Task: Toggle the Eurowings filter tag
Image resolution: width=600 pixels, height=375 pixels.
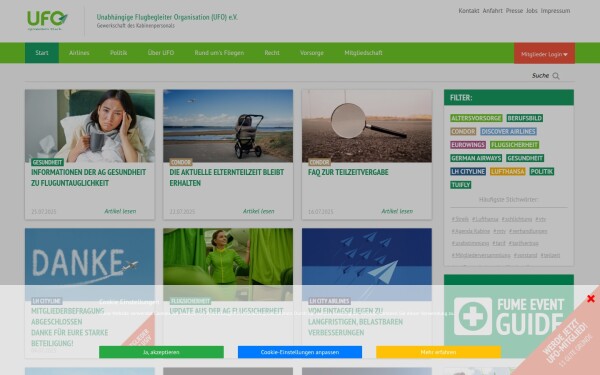Action: pyautogui.click(x=468, y=145)
